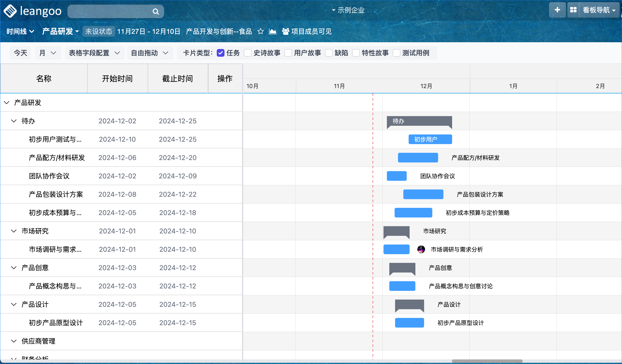The image size is (622, 364).
Task: Open the 月 time scale dropdown
Action: point(48,53)
